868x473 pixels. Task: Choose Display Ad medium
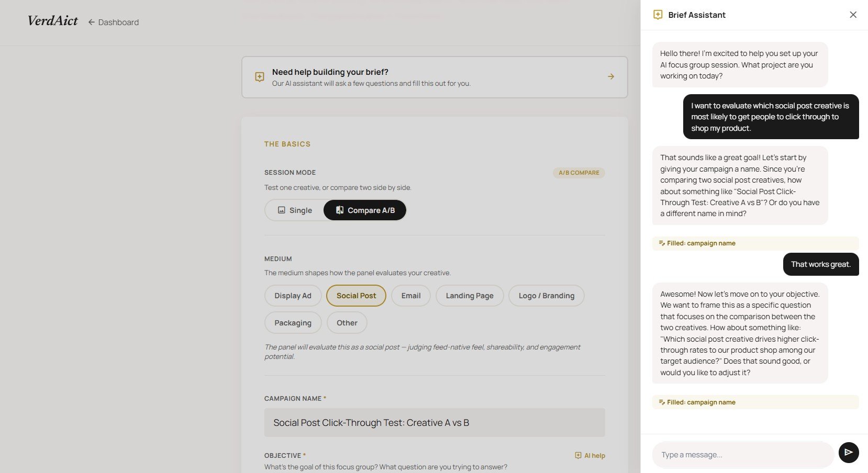293,296
